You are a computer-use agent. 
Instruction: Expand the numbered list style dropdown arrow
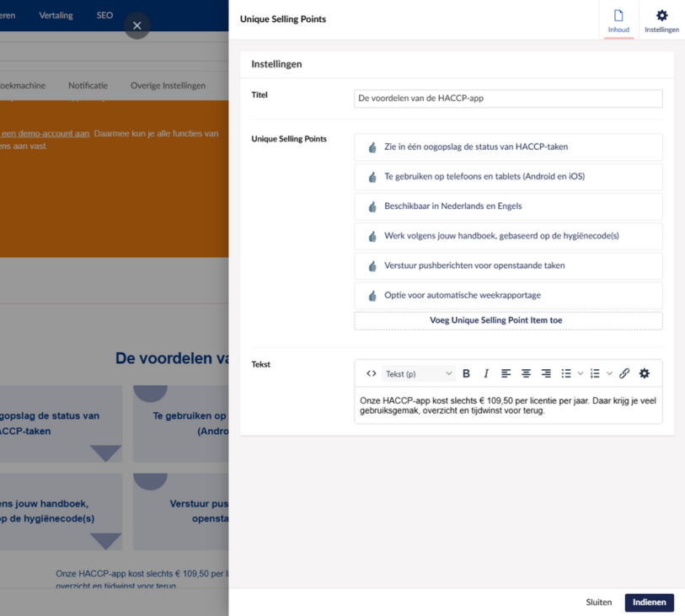pos(609,373)
